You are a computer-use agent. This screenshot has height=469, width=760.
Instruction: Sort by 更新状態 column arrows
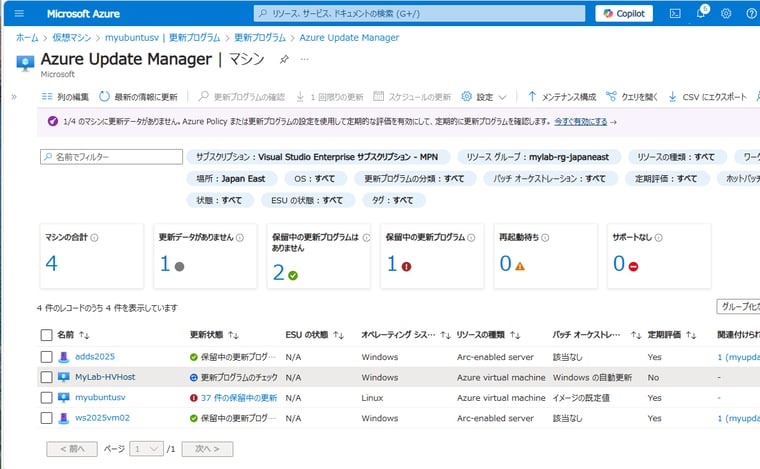coord(234,335)
